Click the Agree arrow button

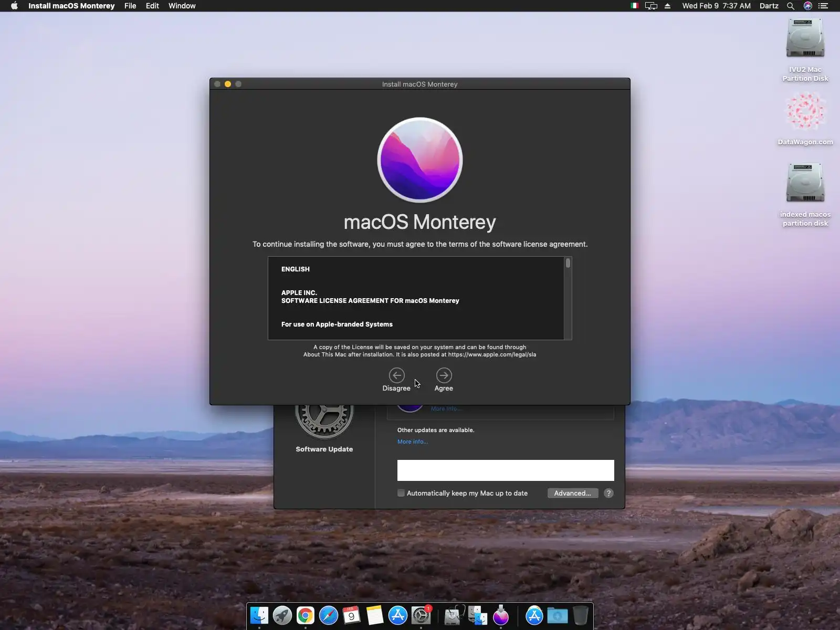pyautogui.click(x=444, y=375)
